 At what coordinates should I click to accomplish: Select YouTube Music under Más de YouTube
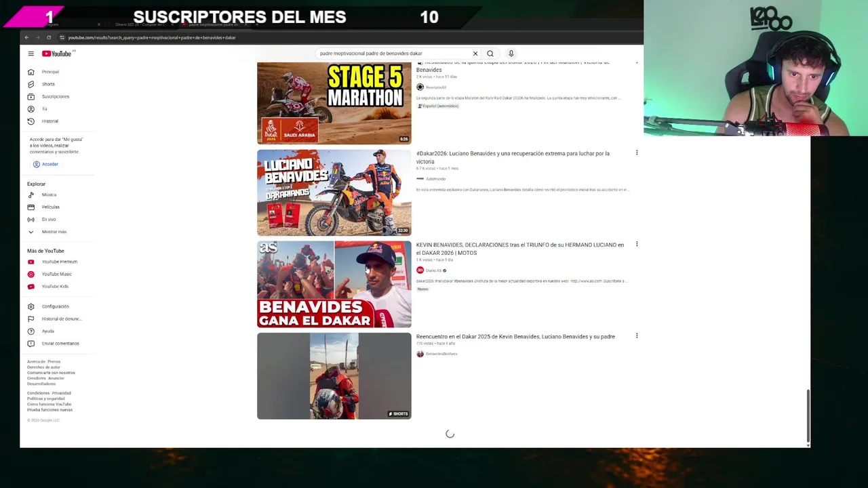[57, 274]
